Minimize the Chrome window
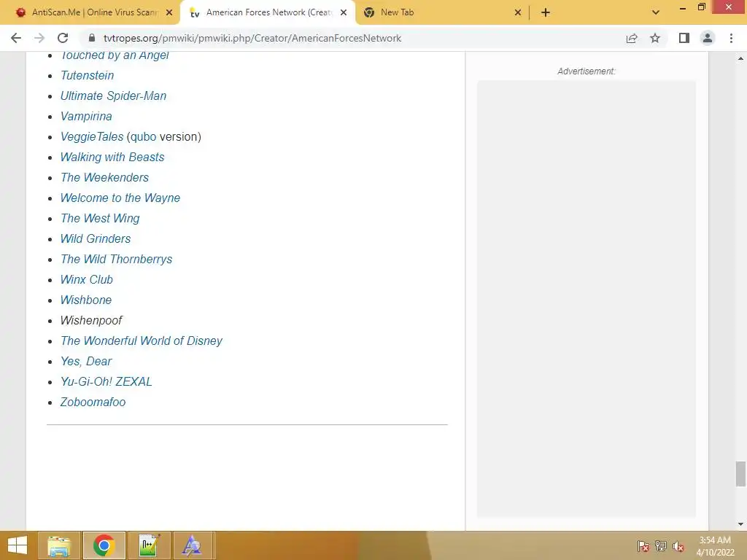Screen dimensions: 747x560 683,9
